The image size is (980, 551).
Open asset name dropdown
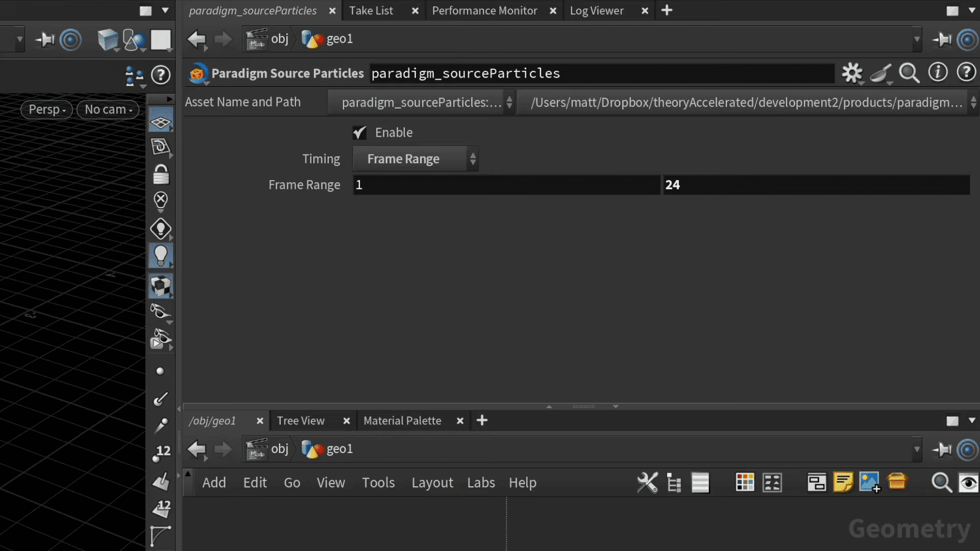coord(421,103)
